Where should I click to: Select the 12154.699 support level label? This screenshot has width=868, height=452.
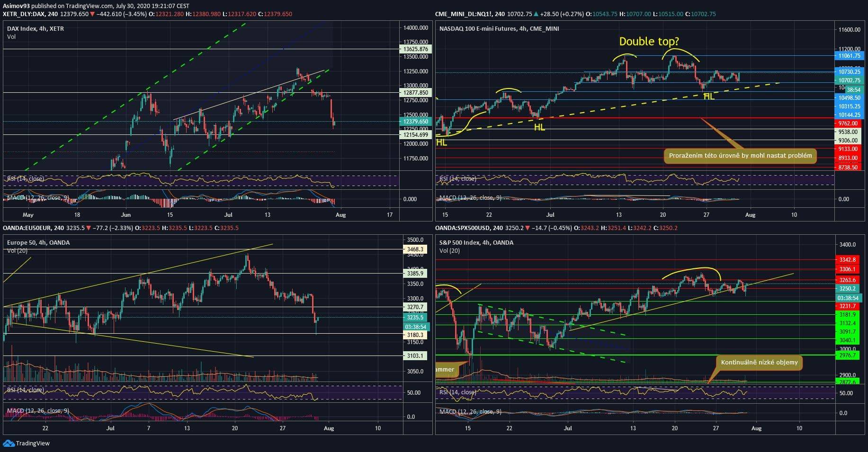pyautogui.click(x=415, y=135)
